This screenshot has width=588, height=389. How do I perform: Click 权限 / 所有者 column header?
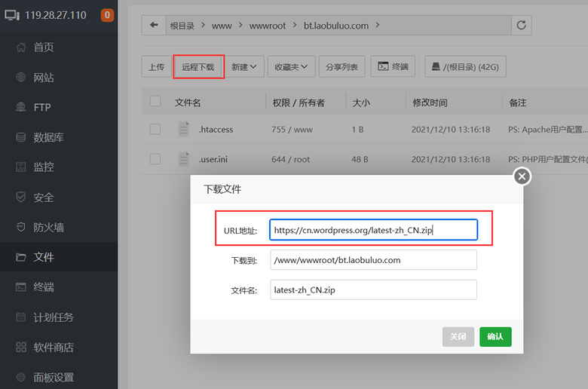pyautogui.click(x=299, y=103)
